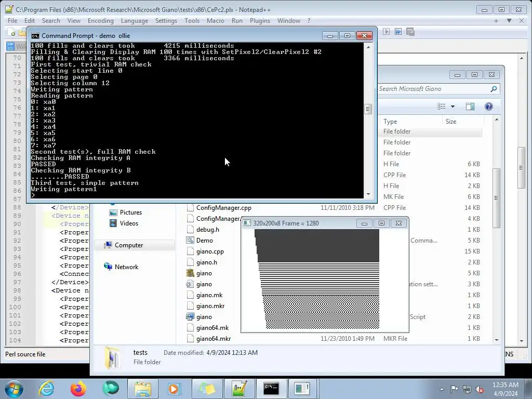The width and height of the screenshot is (532, 399).
Task: Click the run macro multiple times icon
Action: (x=398, y=32)
